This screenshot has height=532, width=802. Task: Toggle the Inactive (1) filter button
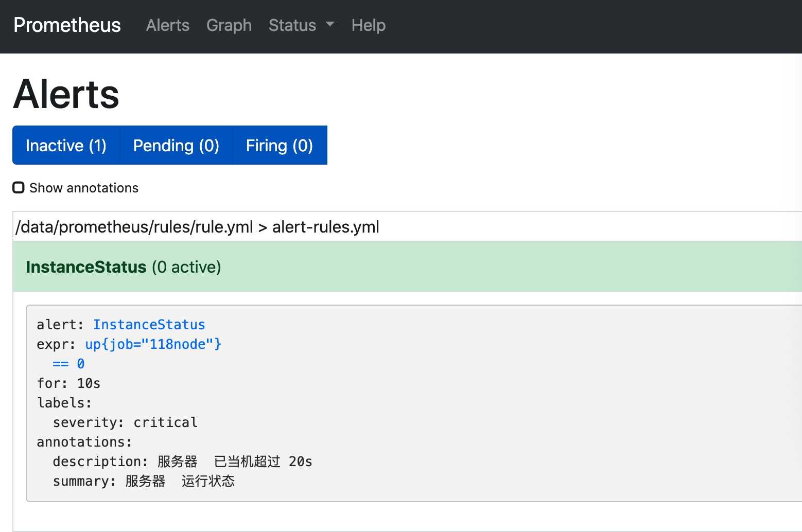(x=66, y=145)
